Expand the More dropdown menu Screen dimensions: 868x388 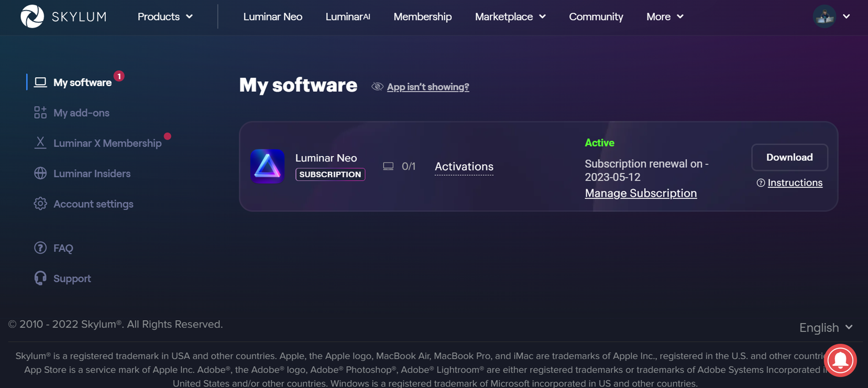(x=665, y=17)
